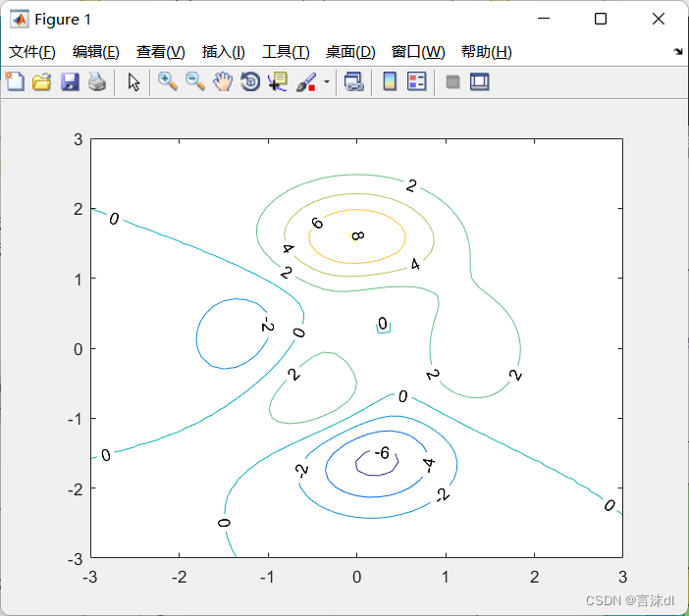
Task: Activate the Pan hand tool
Action: pyautogui.click(x=223, y=82)
